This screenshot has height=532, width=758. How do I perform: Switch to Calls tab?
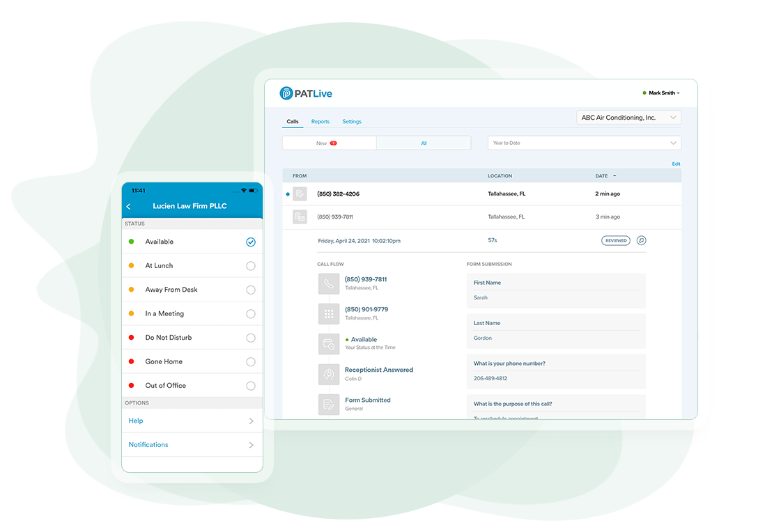pos(293,121)
